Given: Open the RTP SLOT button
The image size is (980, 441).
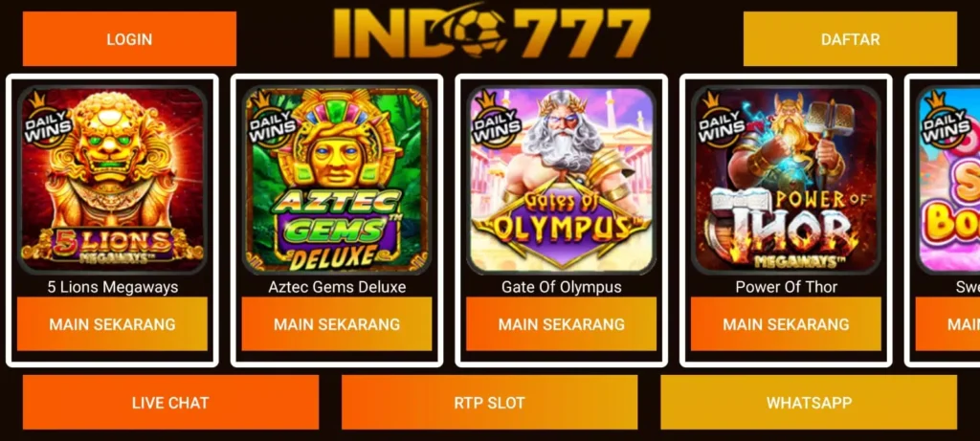Looking at the screenshot, I should [x=489, y=403].
